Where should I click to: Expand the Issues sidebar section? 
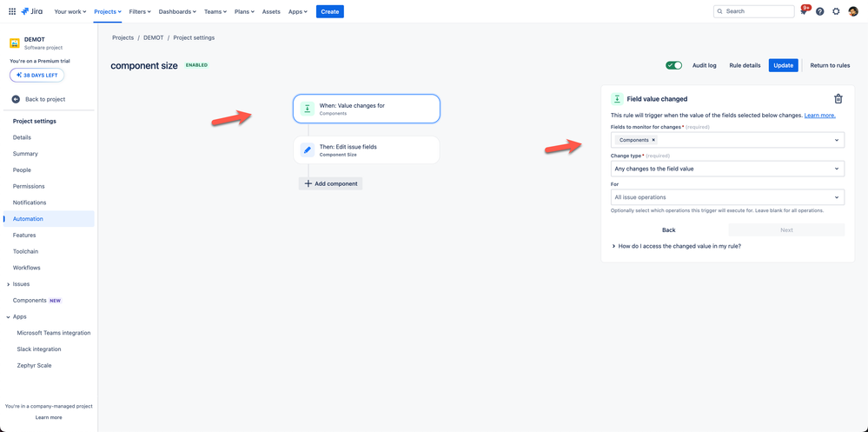click(x=8, y=284)
